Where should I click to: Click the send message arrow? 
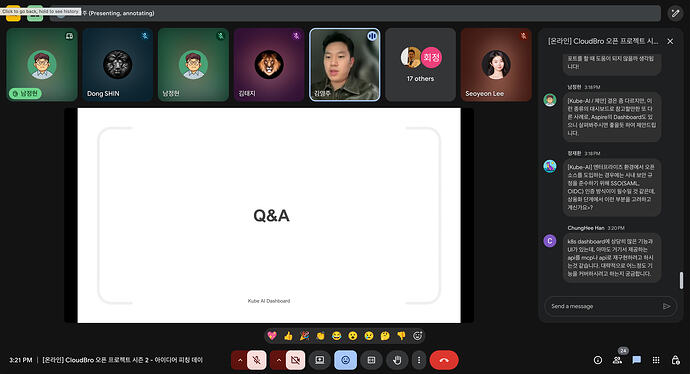point(667,306)
